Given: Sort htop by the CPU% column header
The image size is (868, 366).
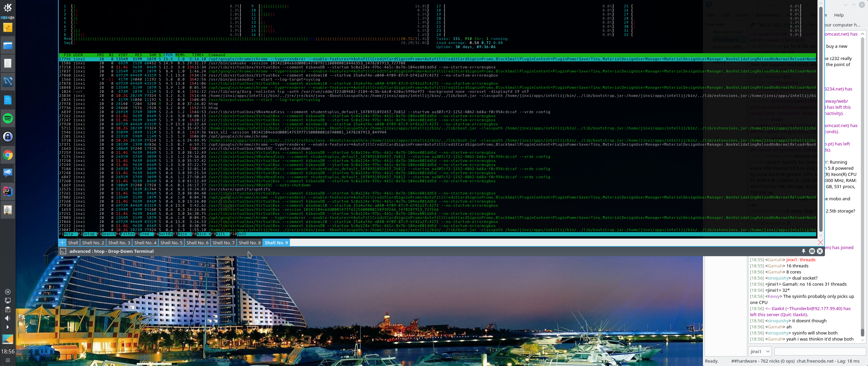Looking at the screenshot, I should coord(168,55).
